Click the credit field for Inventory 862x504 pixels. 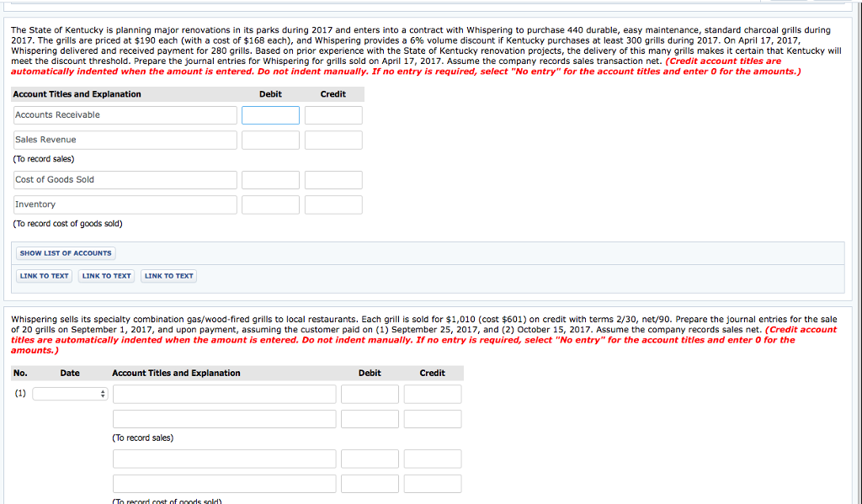pos(333,205)
